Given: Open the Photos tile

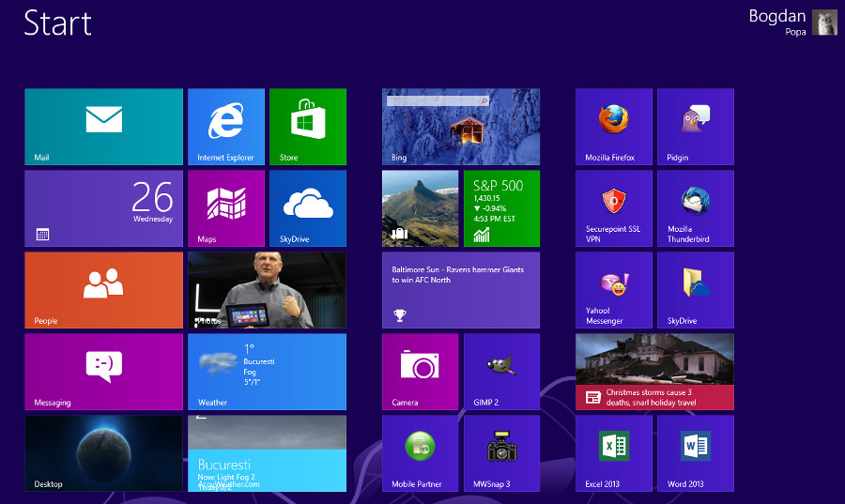Looking at the screenshot, I should tap(267, 290).
